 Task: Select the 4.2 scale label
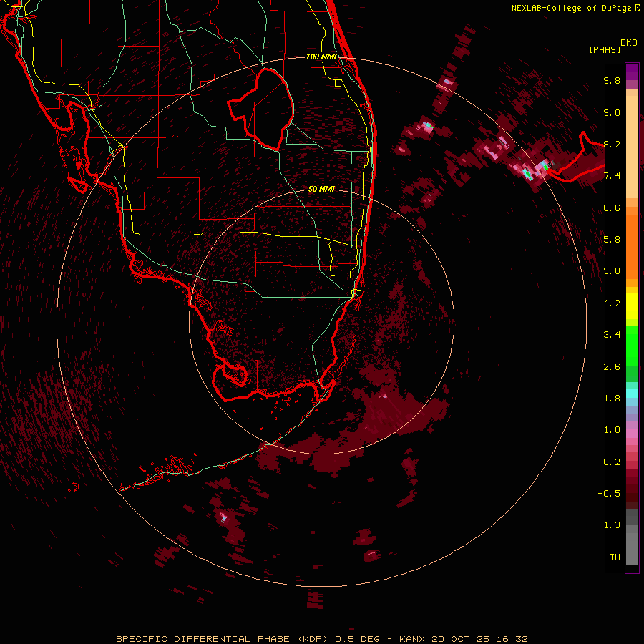coord(612,303)
